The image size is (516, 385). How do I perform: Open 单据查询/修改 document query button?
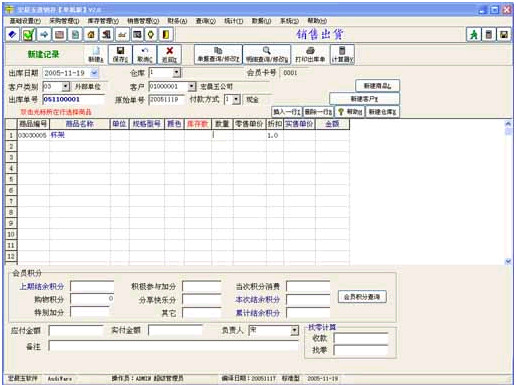pyautogui.click(x=218, y=55)
